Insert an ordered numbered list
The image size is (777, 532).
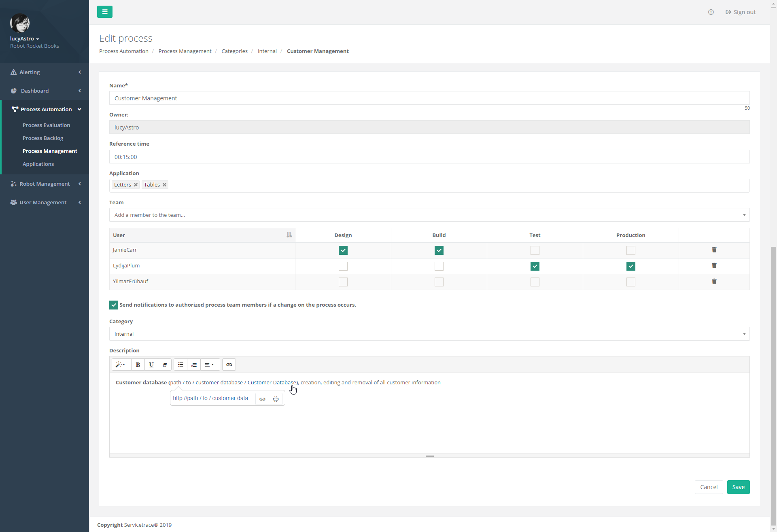[194, 365]
